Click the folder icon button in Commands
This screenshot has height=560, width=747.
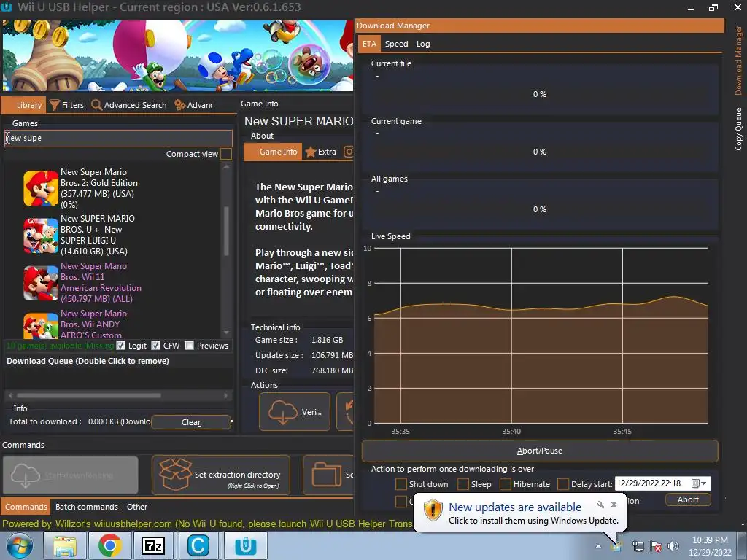coord(326,474)
